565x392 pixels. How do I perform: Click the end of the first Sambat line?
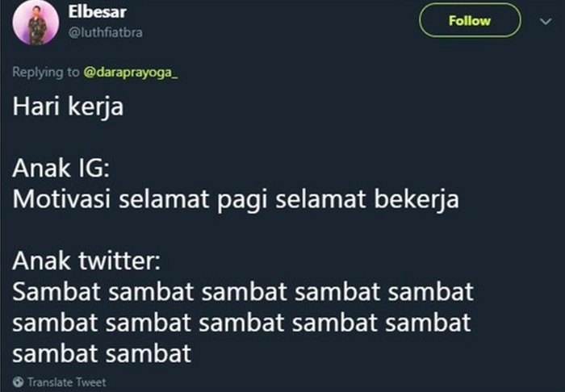(x=471, y=290)
